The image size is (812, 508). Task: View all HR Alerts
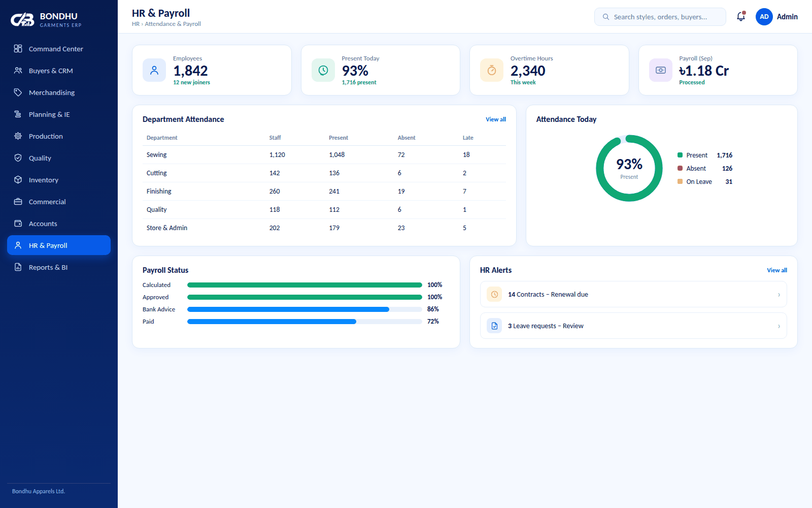(x=777, y=270)
